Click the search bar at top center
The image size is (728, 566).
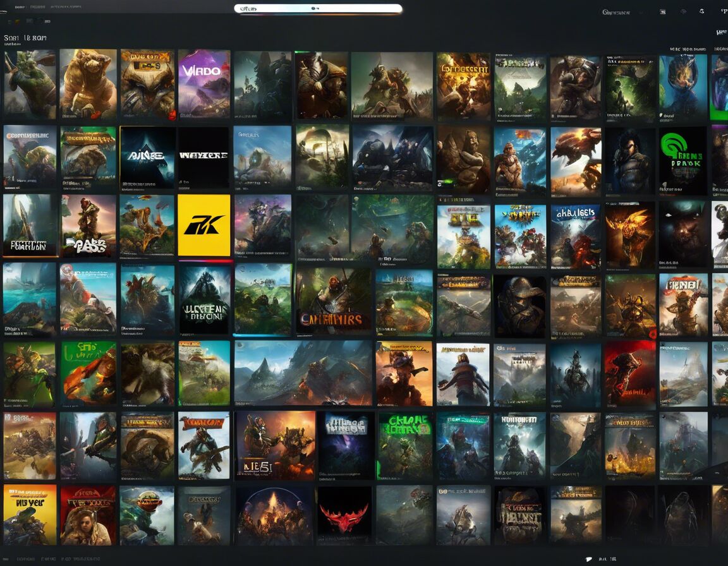tap(318, 9)
